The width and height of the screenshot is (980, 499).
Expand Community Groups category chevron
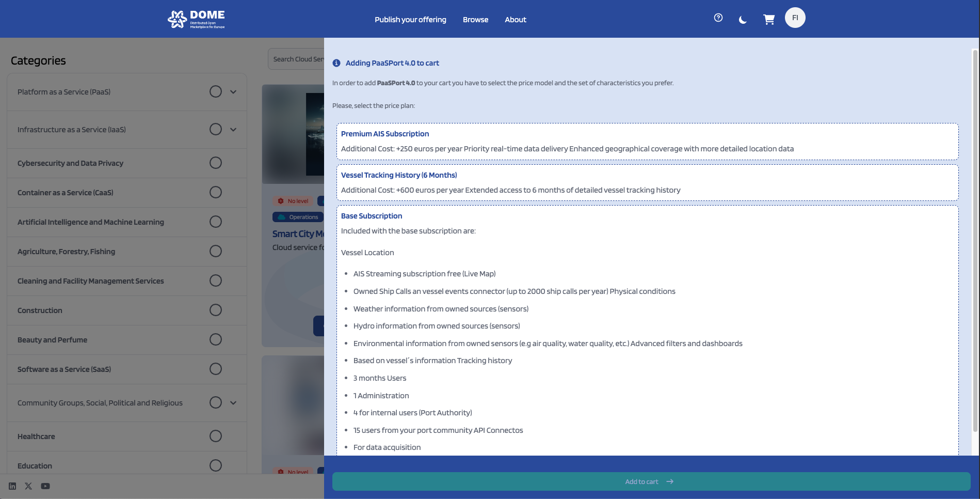tap(233, 403)
